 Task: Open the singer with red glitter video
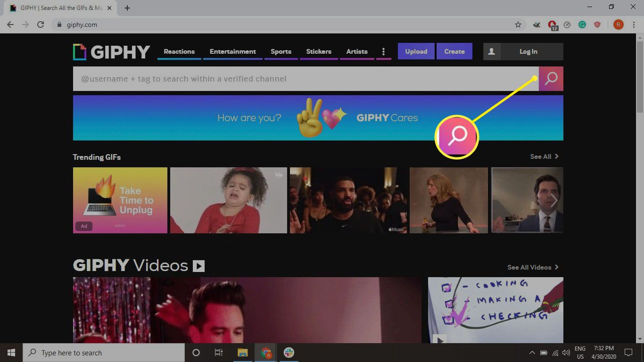(x=247, y=310)
